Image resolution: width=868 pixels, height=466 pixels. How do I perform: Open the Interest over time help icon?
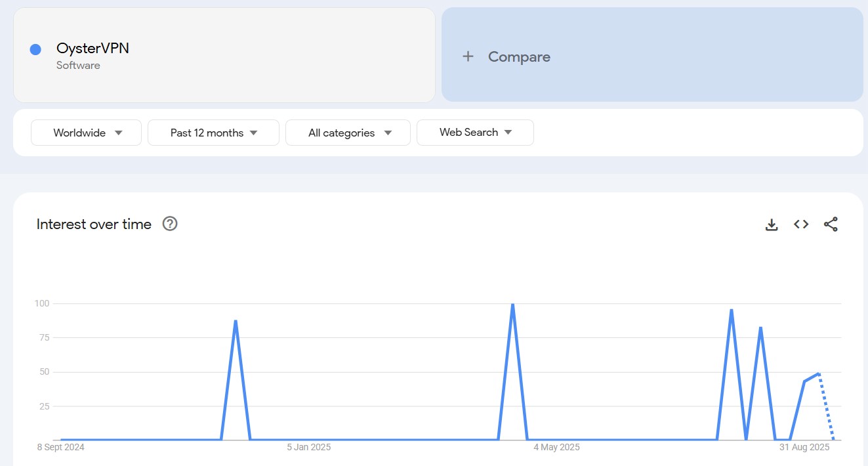pyautogui.click(x=170, y=224)
